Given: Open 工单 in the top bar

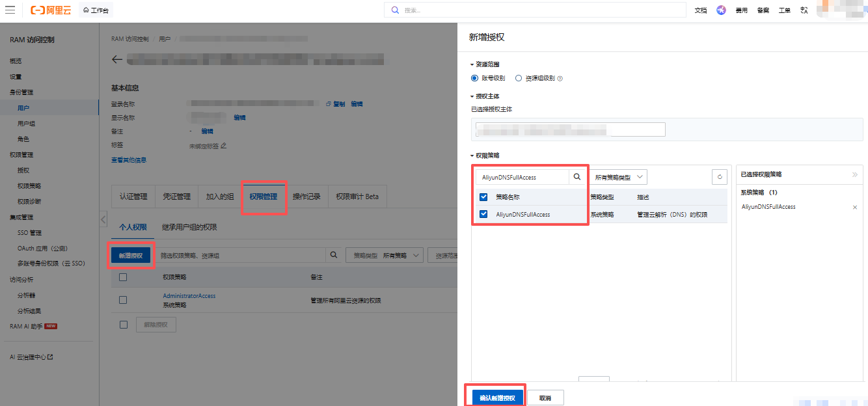Looking at the screenshot, I should (785, 10).
